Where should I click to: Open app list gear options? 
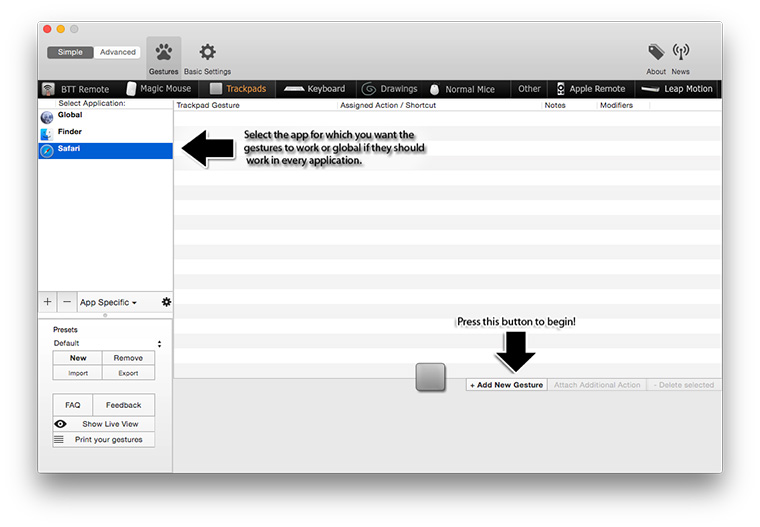click(x=166, y=302)
